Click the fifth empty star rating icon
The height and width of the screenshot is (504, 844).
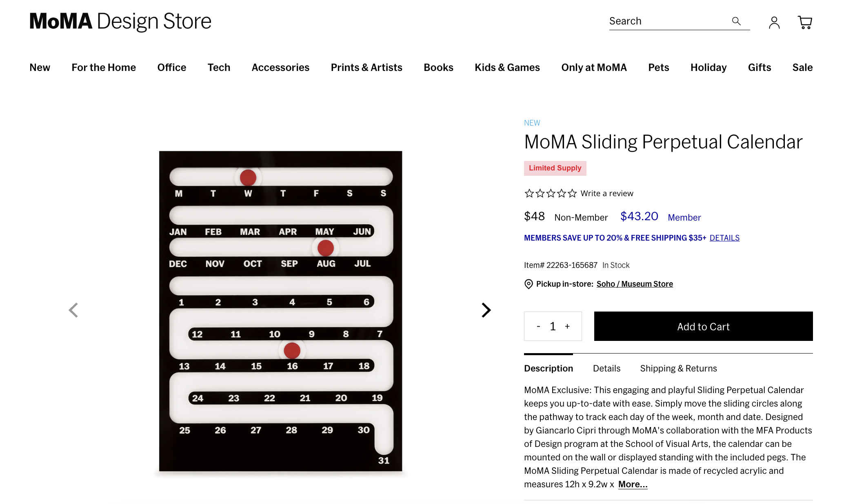pos(571,193)
